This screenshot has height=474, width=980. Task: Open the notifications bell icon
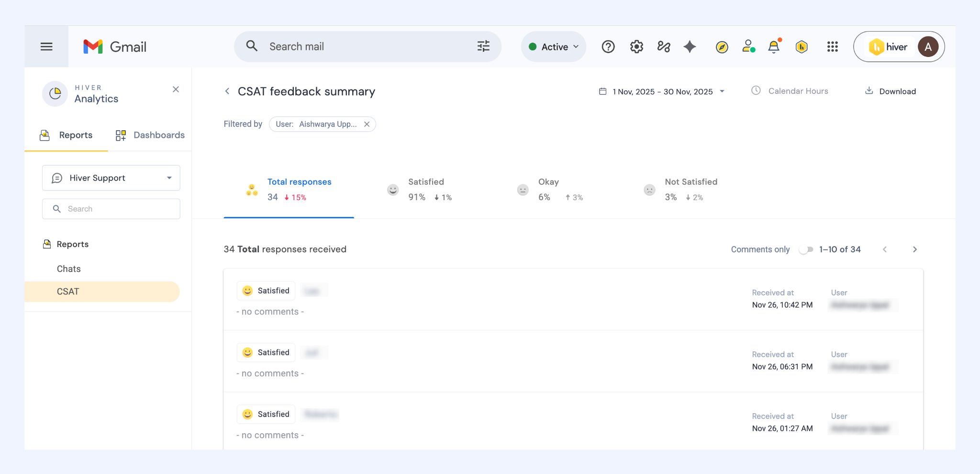tap(774, 46)
